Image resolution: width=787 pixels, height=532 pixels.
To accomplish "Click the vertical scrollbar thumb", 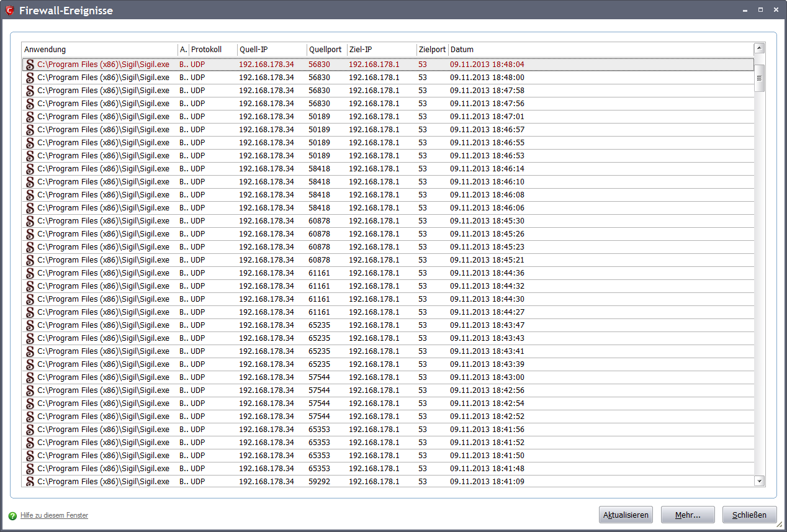I will 759,78.
